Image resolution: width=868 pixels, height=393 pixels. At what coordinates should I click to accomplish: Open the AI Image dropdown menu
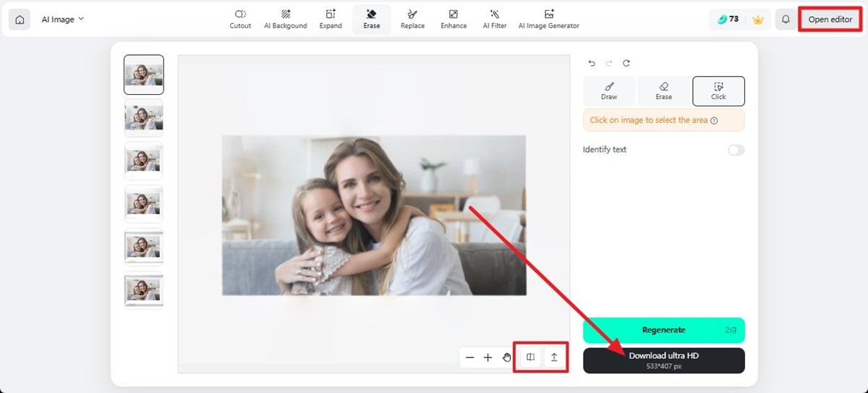coord(63,20)
